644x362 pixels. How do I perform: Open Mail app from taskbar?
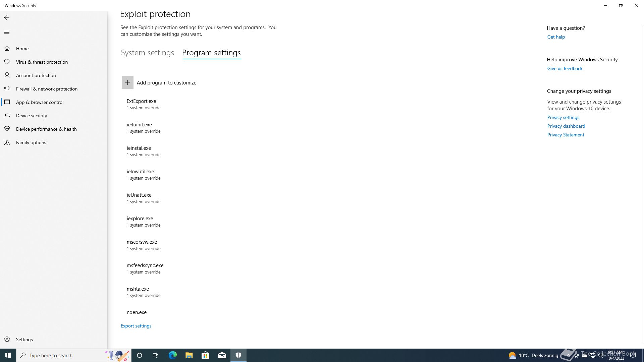[222, 355]
